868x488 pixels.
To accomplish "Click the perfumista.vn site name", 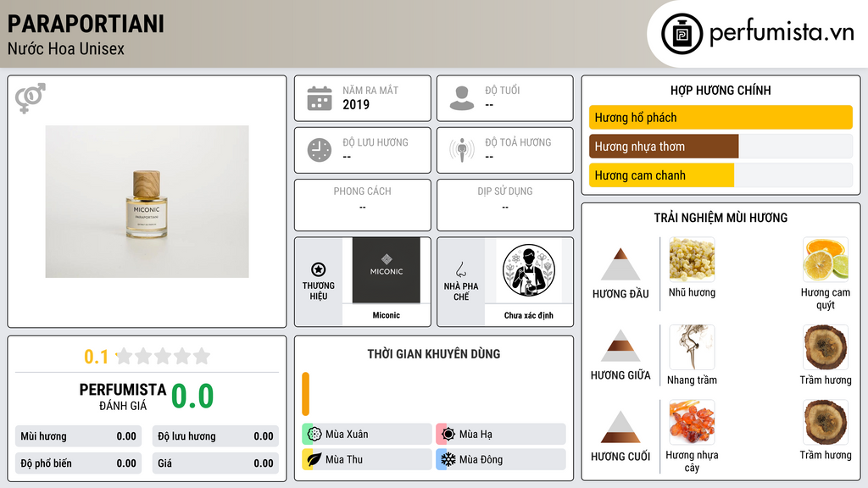I will (x=782, y=32).
